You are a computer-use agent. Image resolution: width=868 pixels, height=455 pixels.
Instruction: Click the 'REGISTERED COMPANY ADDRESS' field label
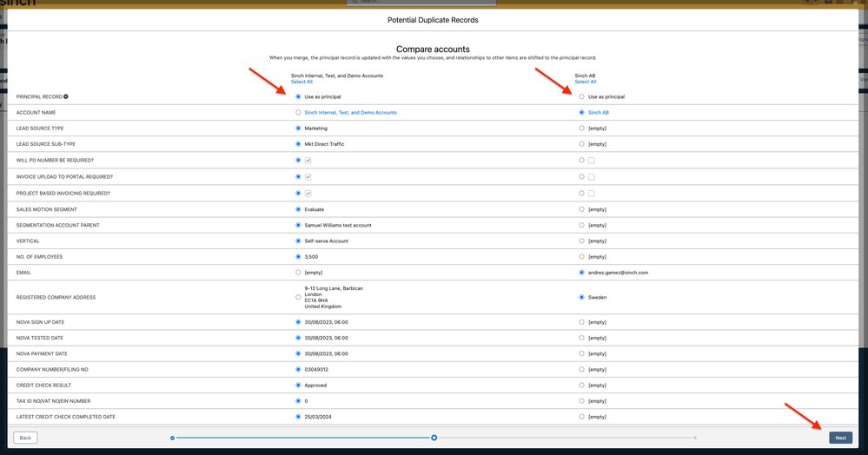point(56,297)
